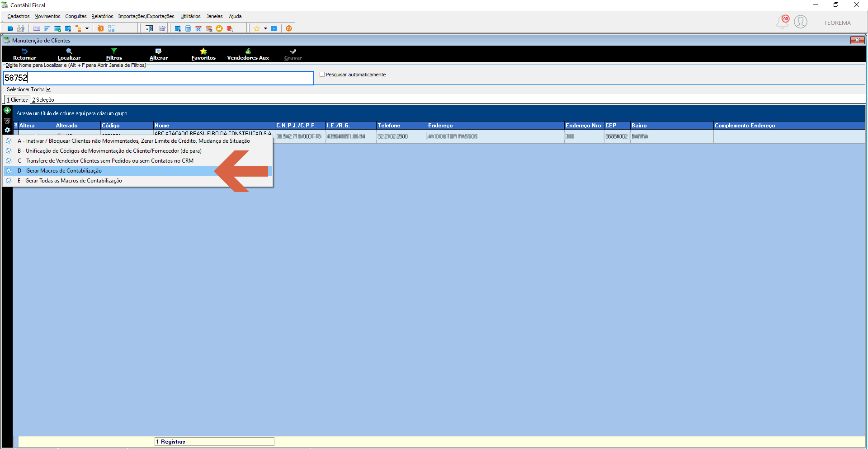Click the Retornar button
The image size is (868, 449).
tap(24, 54)
